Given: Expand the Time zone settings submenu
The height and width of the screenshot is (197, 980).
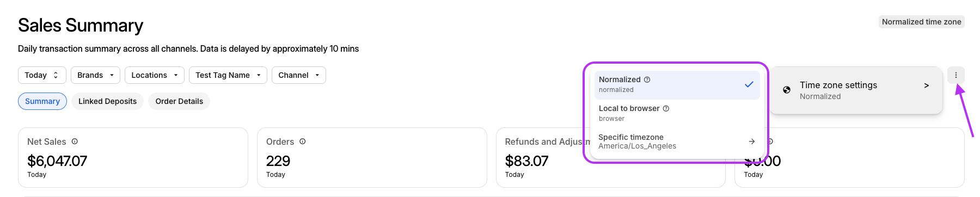Looking at the screenshot, I should click(x=856, y=90).
